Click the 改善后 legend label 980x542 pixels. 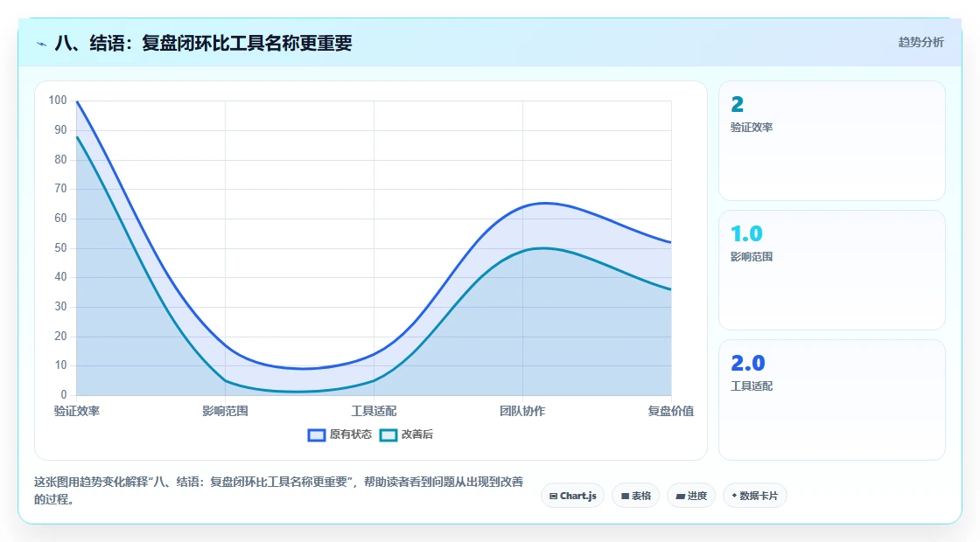click(x=416, y=434)
